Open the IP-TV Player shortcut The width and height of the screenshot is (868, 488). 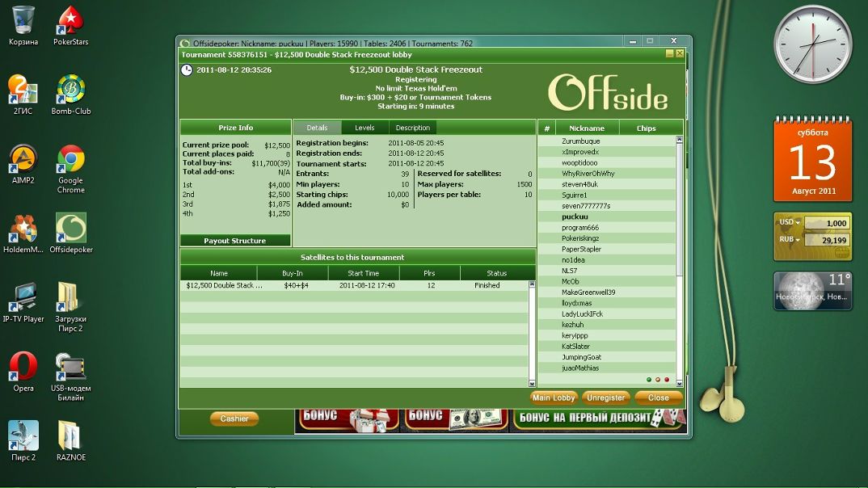(23, 298)
